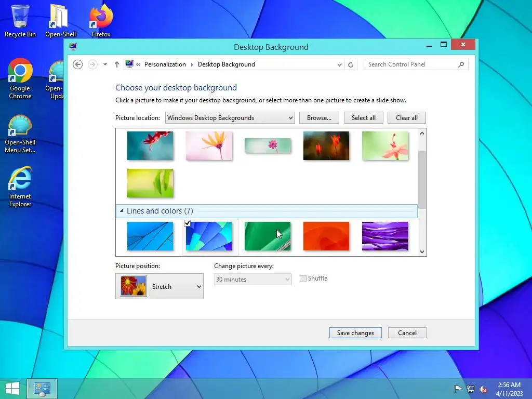Image resolution: width=532 pixels, height=399 pixels.
Task: Click the Forward navigation arrow
Action: coord(92,64)
